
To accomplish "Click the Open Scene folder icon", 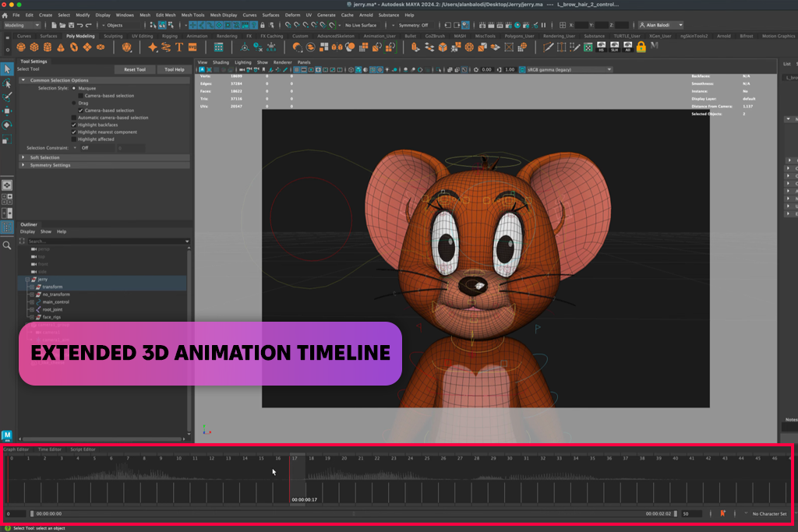I will (62, 25).
